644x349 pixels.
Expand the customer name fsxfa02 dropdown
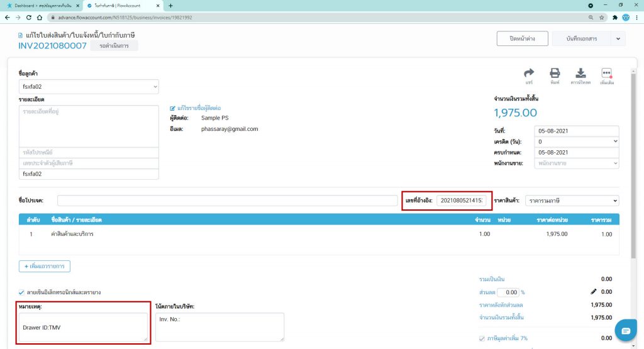89,87
